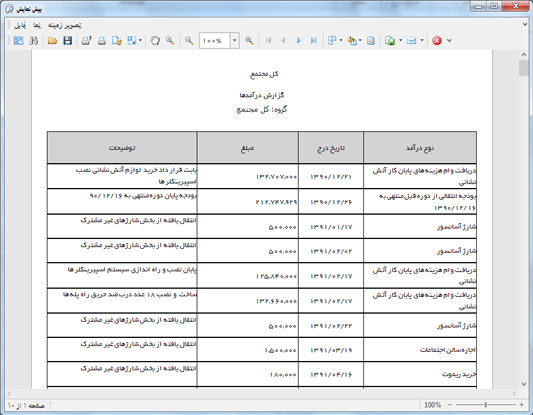This screenshot has width=533, height=415.
Task: Expand the menu bar overflow chevron
Action: point(525,24)
